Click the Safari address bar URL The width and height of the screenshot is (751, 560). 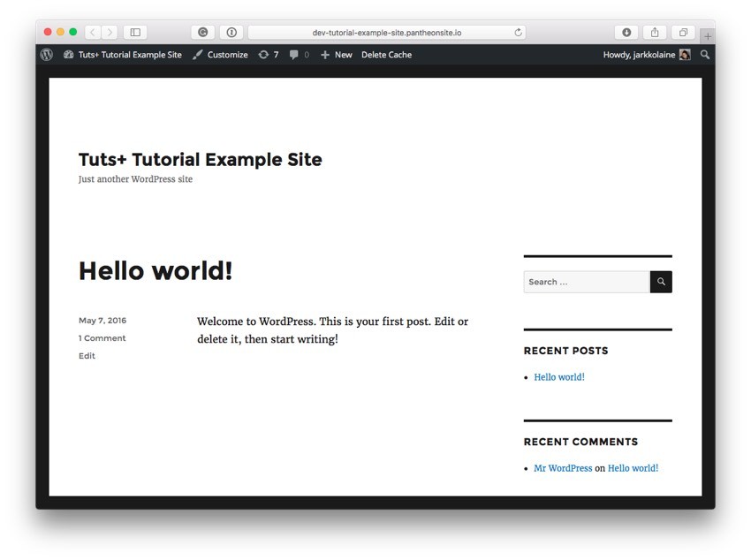coord(386,33)
